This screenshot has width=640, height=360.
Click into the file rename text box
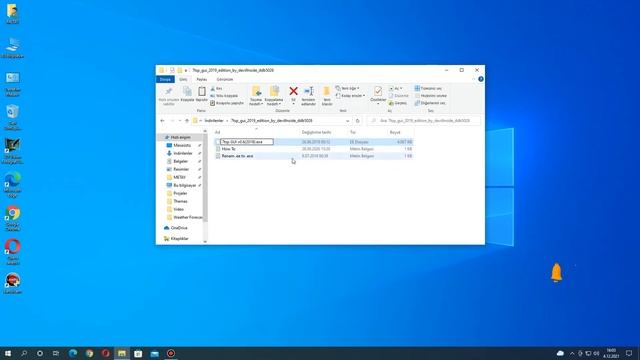tap(247, 142)
